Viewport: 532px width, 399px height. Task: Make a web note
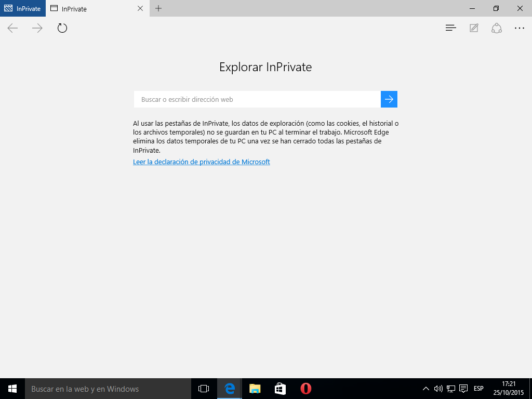coord(474,28)
